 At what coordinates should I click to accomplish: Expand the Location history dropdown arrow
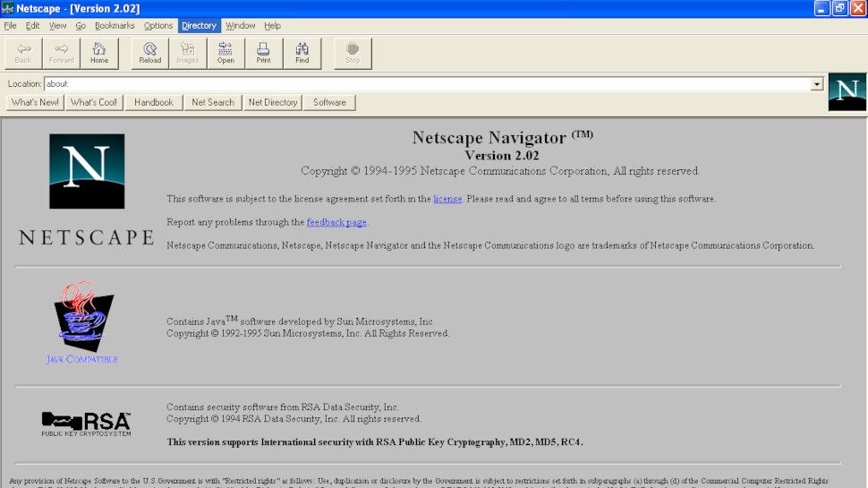point(817,83)
